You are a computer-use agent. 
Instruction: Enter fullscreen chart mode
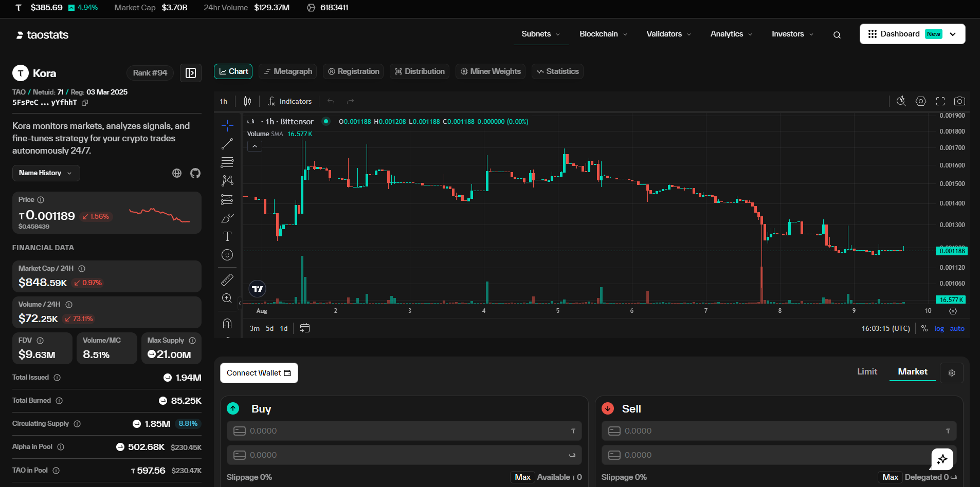pyautogui.click(x=940, y=101)
